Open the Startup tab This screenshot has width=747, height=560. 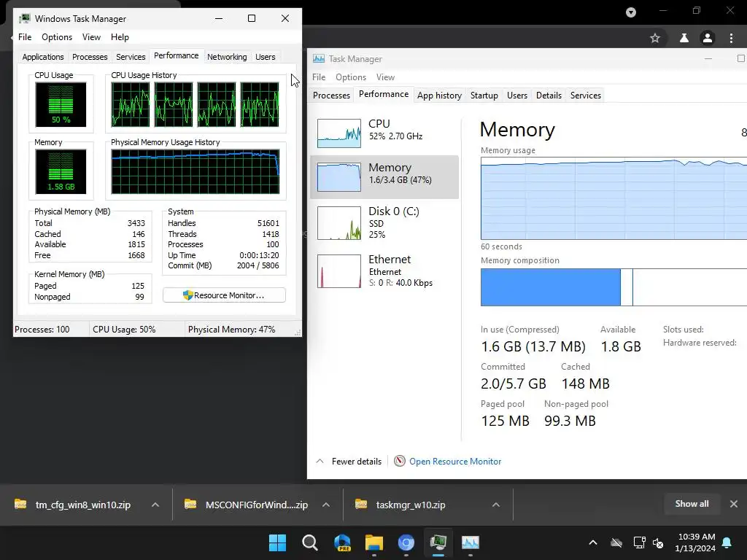pos(484,96)
